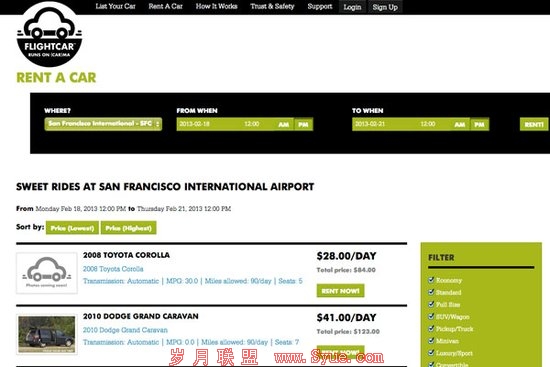Toggle the Luxury/Sport filter checkbox
Image resolution: width=550 pixels, height=367 pixels.
[x=431, y=353]
